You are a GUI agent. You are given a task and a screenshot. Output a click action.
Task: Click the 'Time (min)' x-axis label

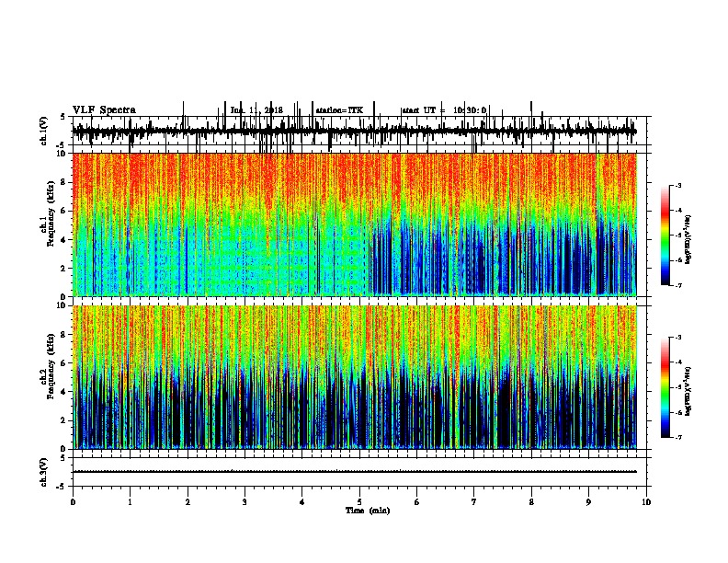368,511
